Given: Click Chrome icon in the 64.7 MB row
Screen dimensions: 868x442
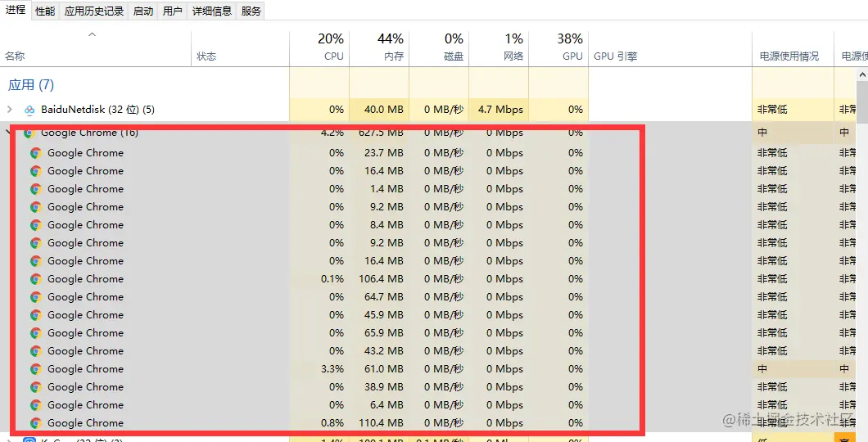Looking at the screenshot, I should (36, 297).
